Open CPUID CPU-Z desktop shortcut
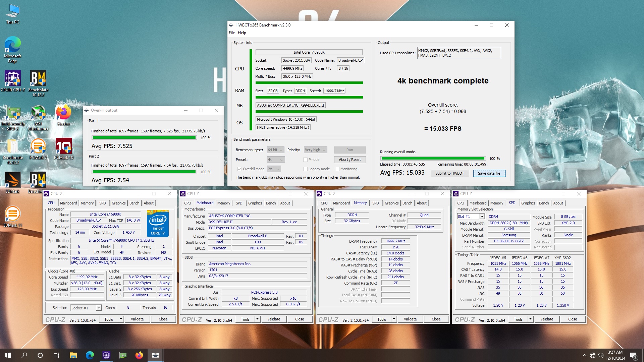The width and height of the screenshot is (644, 362). pyautogui.click(x=13, y=81)
